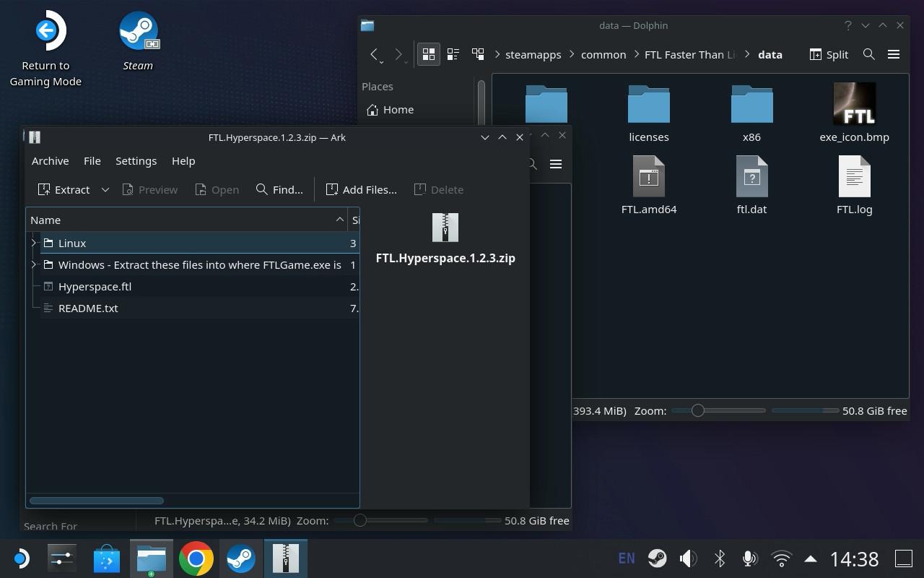This screenshot has width=924, height=578.
Task: Open the Steam desktop shortcut
Action: point(138,41)
